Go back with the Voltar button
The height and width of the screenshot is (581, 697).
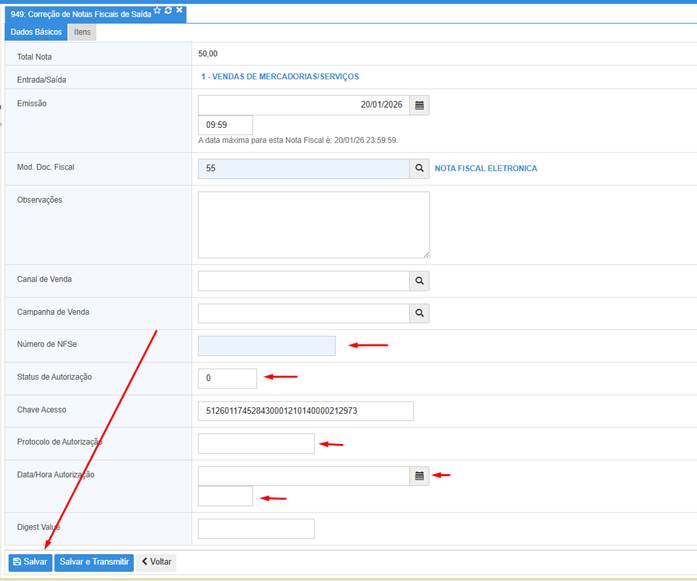(156, 562)
